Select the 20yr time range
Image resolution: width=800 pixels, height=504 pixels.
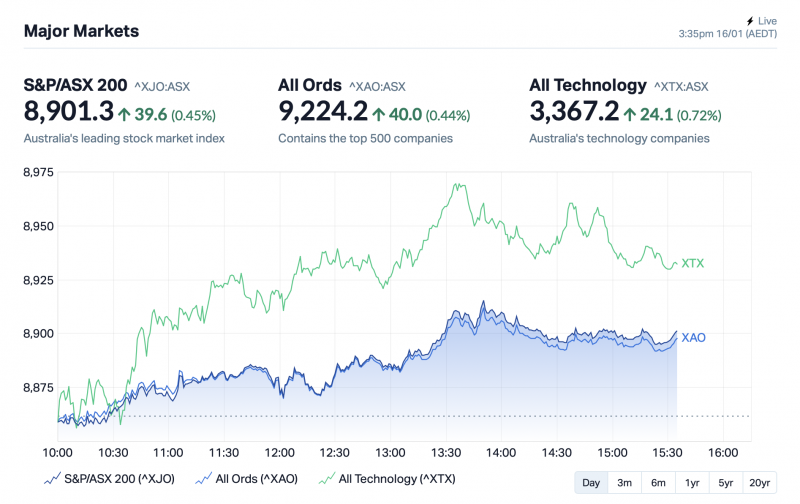pos(759,483)
